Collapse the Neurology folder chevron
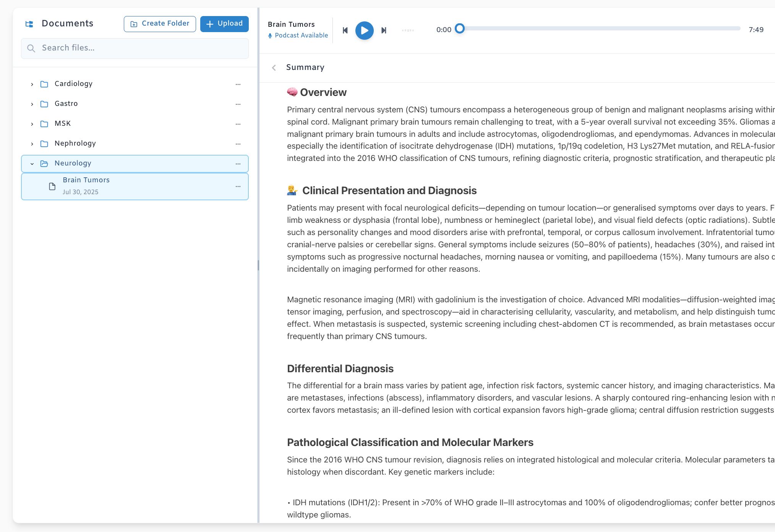 pyautogui.click(x=32, y=164)
